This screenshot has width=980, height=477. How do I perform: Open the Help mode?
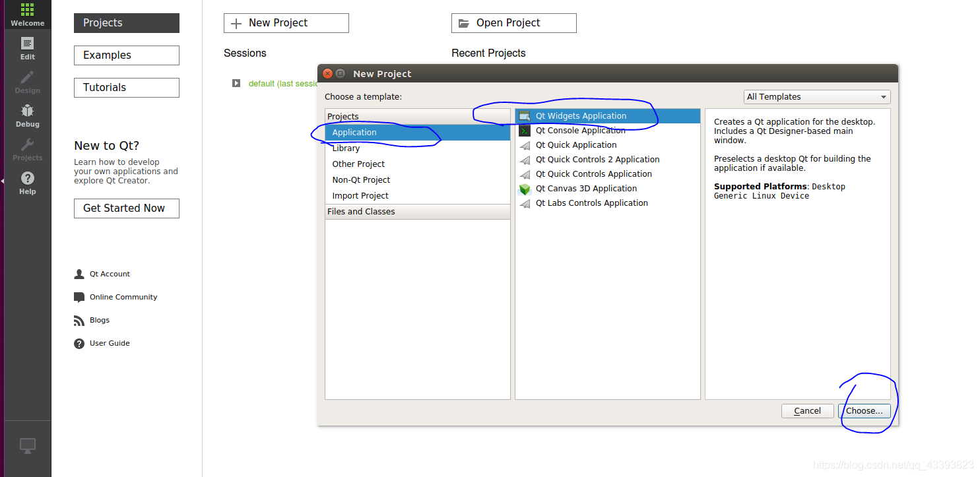click(x=28, y=183)
